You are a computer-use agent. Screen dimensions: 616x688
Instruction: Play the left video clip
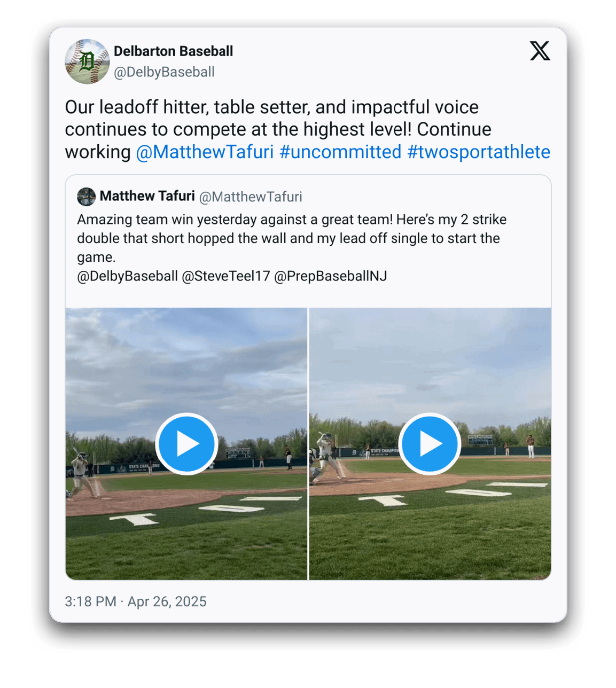coord(186,444)
